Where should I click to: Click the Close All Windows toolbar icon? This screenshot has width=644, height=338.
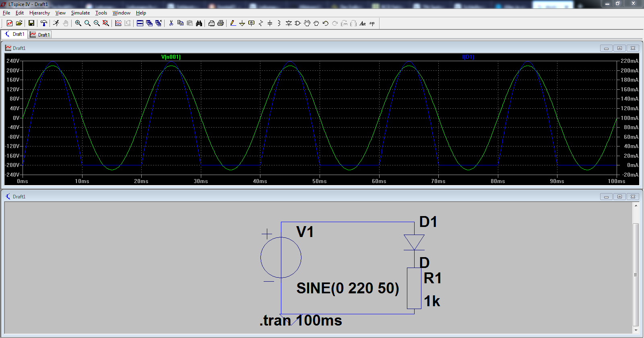point(159,23)
